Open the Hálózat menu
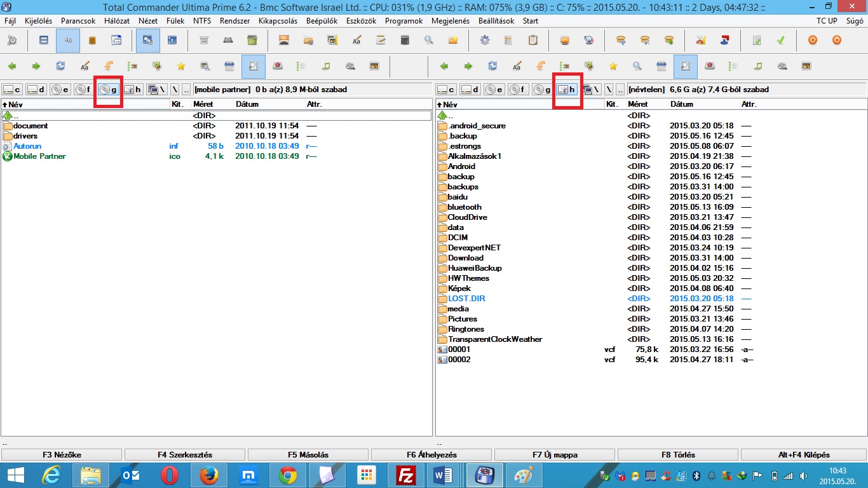 point(117,21)
